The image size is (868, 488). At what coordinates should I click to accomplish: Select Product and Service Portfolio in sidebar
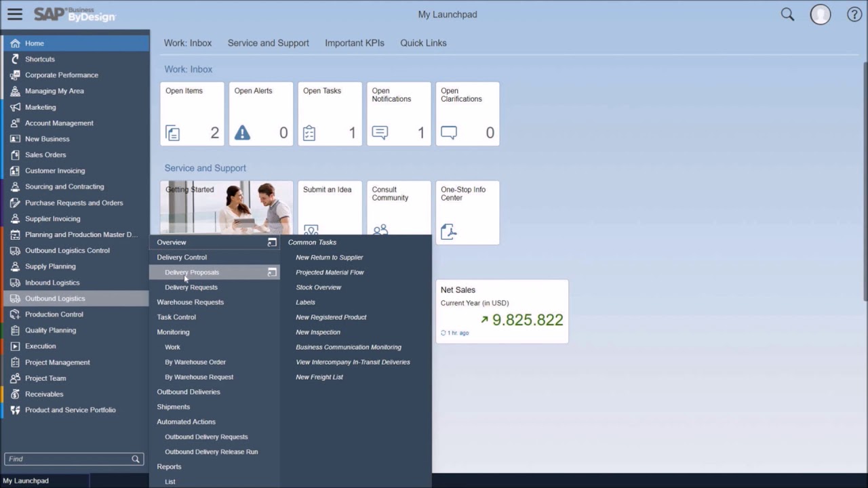click(x=75, y=410)
